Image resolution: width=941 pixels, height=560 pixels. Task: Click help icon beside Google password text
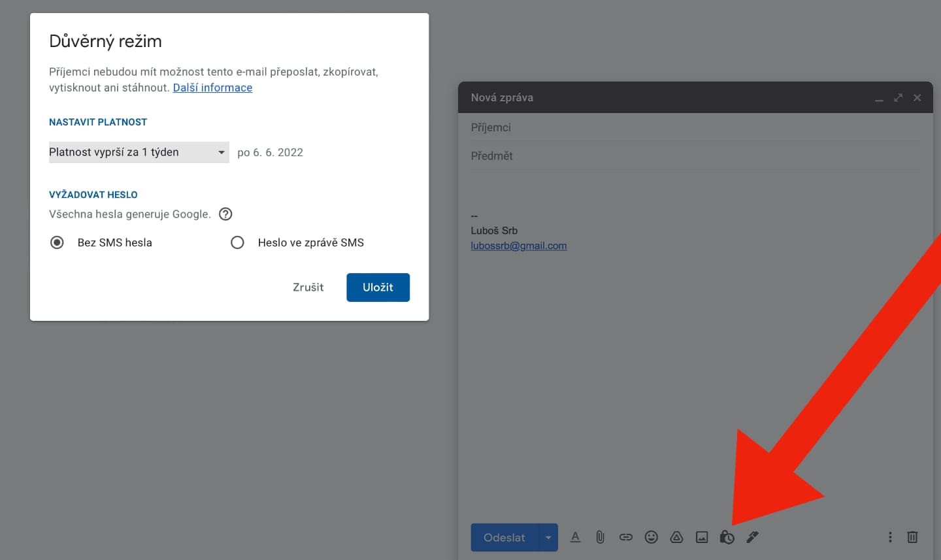click(x=225, y=214)
